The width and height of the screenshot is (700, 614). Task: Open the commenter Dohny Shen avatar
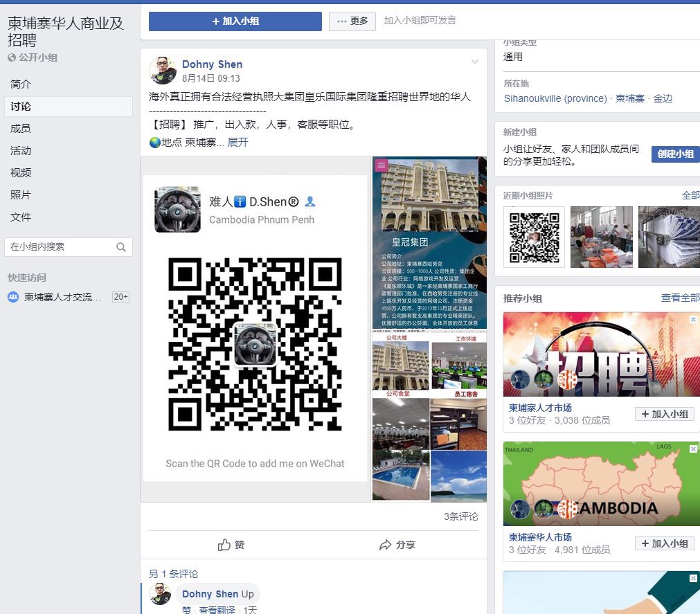160,594
